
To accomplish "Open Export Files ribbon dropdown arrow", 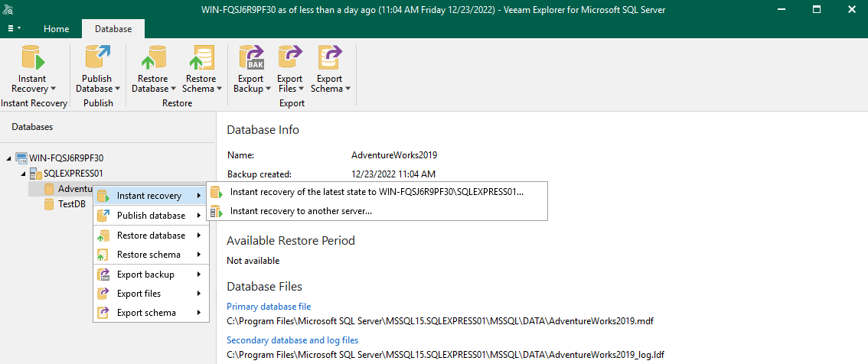I will point(301,89).
